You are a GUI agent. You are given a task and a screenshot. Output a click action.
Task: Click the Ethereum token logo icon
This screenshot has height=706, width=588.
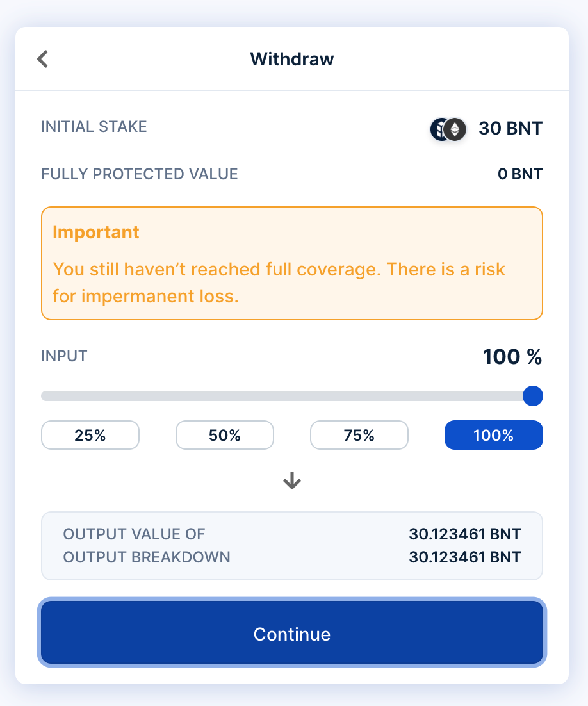(x=455, y=129)
